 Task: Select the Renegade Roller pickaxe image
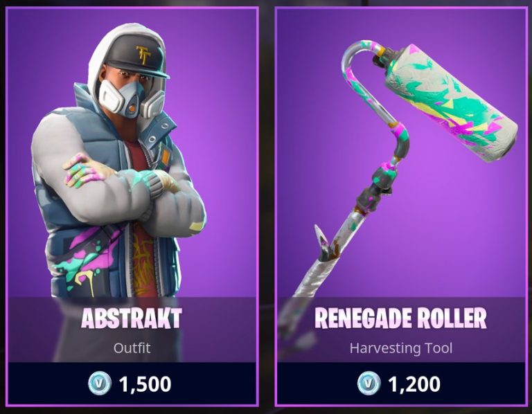pyautogui.click(x=404, y=163)
